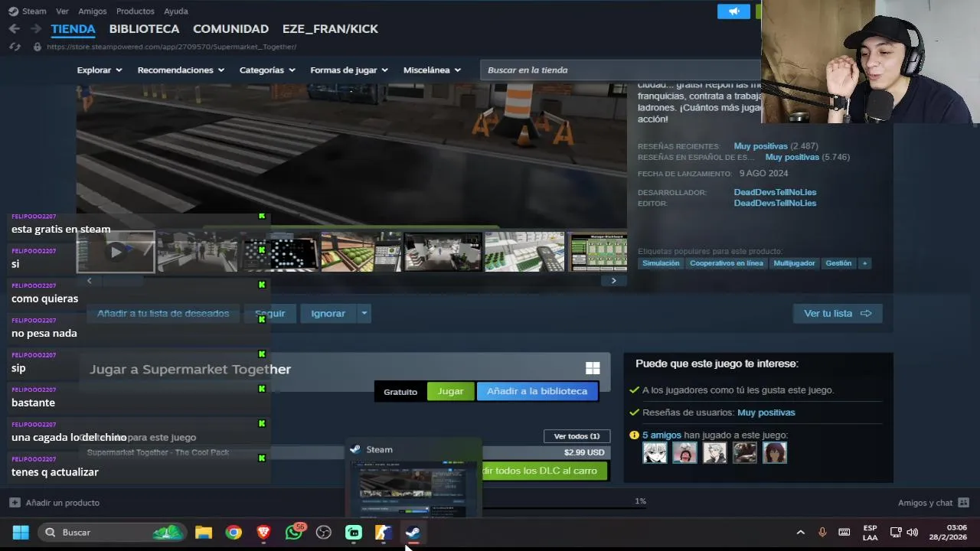Click the Añadir un producto plus icon
980x551 pixels.
(x=15, y=503)
